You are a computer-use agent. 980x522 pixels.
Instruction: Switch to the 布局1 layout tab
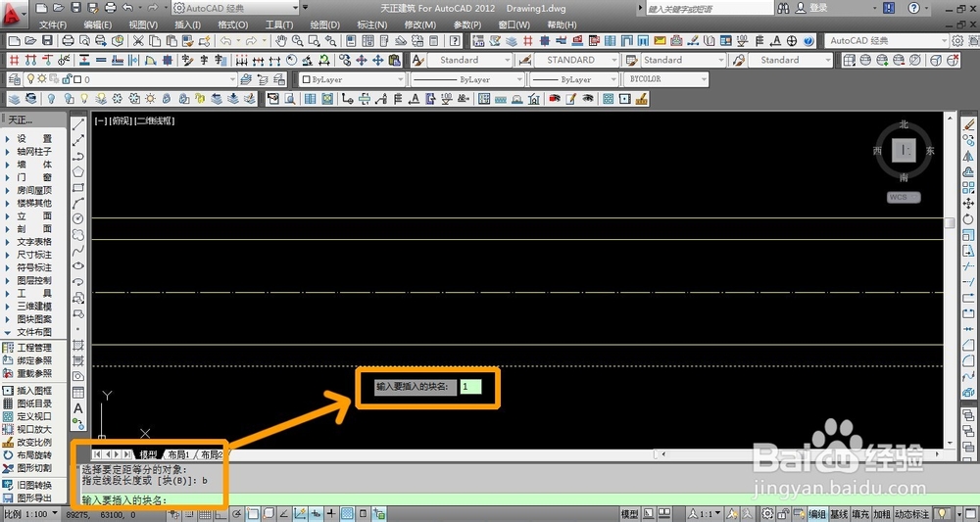[x=178, y=454]
